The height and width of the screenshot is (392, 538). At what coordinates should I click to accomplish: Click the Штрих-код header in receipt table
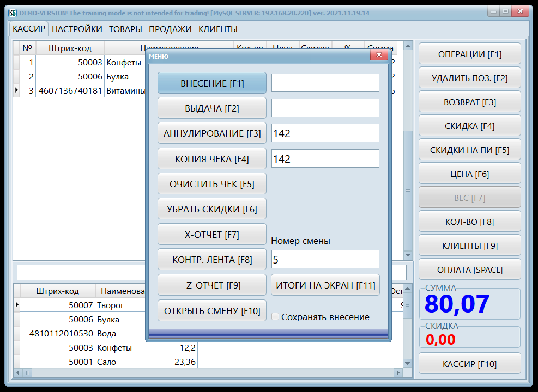click(70, 48)
